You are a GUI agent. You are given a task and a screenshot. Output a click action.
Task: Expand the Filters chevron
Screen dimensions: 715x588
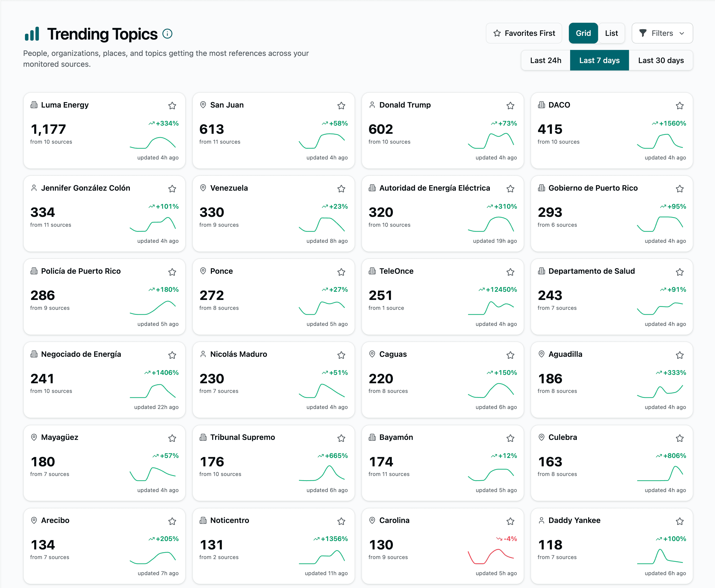682,33
